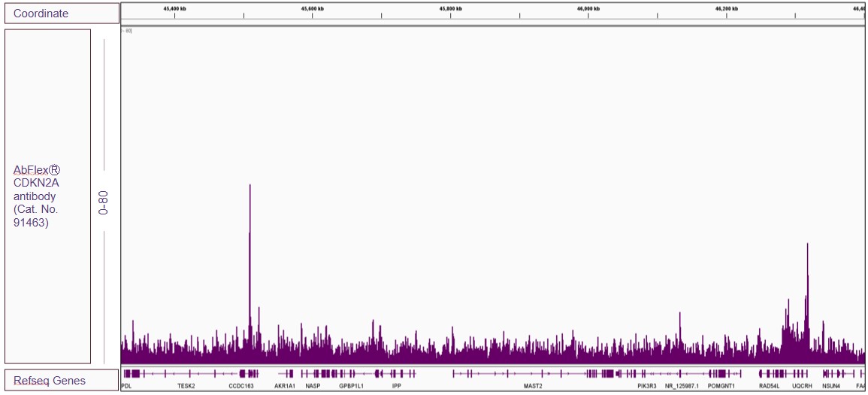Select the NSUN4 gene label
The image size is (868, 395).
[831, 385]
